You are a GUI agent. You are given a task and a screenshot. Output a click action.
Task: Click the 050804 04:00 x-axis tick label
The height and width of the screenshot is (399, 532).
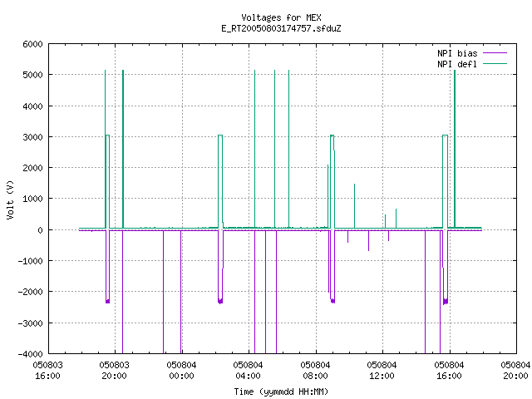(248, 371)
